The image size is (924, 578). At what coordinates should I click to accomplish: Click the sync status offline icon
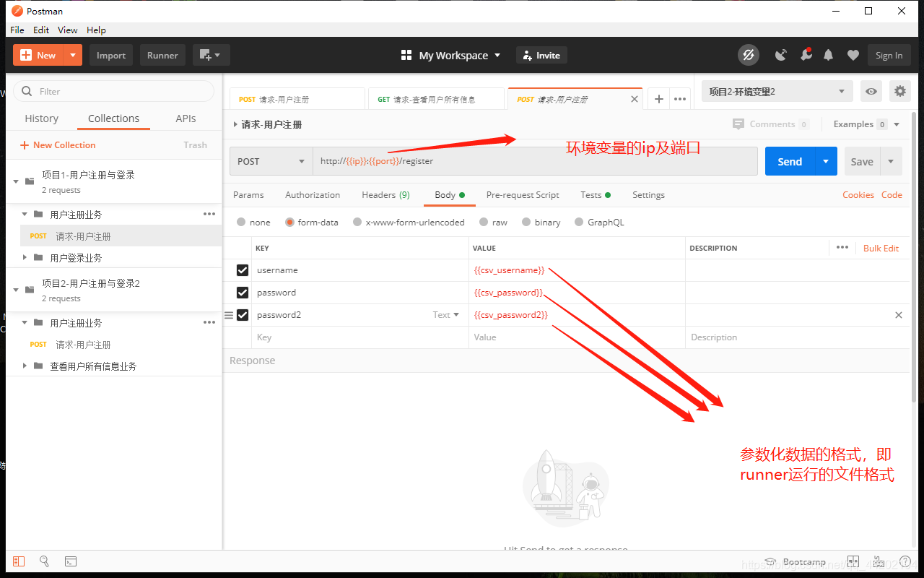[749, 55]
